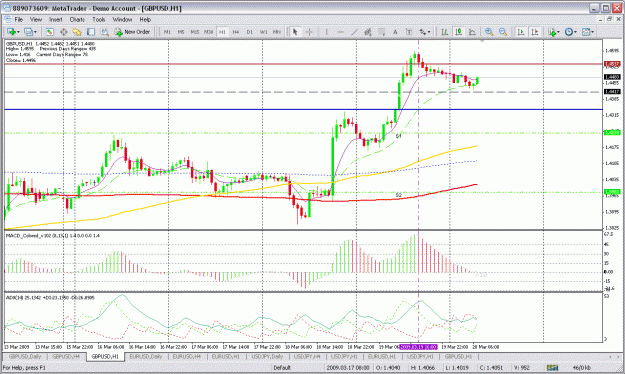Click the New Order button

[x=132, y=32]
